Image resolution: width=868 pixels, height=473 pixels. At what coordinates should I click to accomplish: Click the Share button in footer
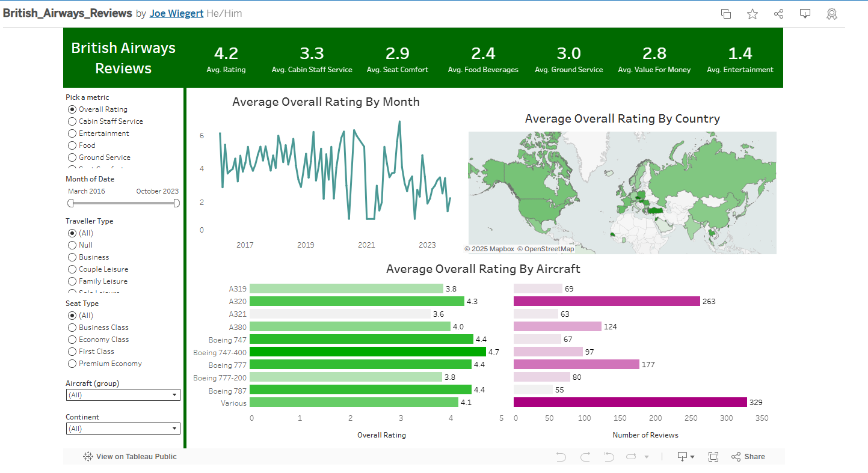pos(748,457)
